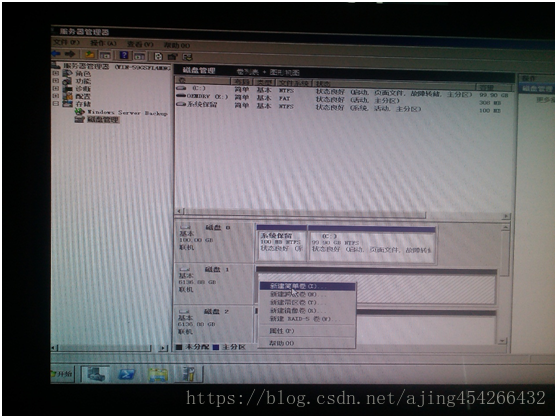557x418 pixels.
Task: Open the 文件(F) menu
Action: tap(66, 42)
